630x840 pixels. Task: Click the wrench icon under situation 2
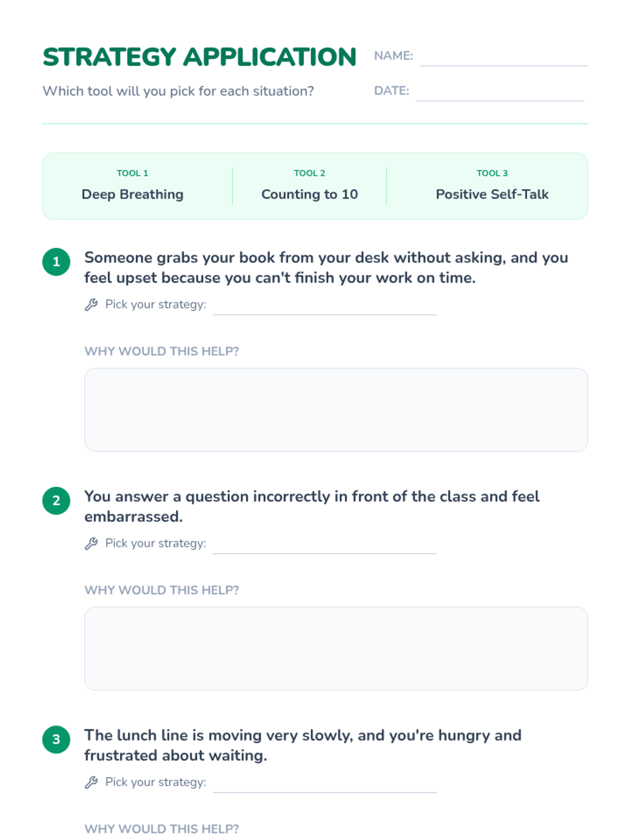(x=91, y=543)
